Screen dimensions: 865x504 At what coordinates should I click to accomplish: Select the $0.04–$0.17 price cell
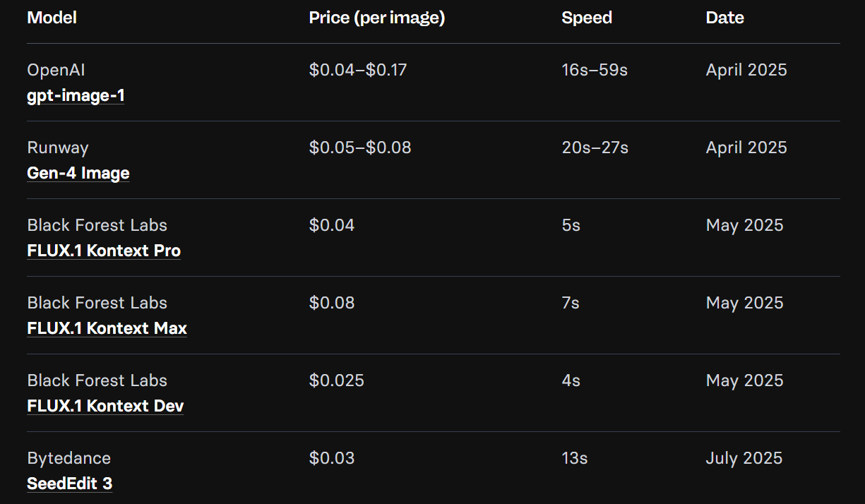pos(358,70)
